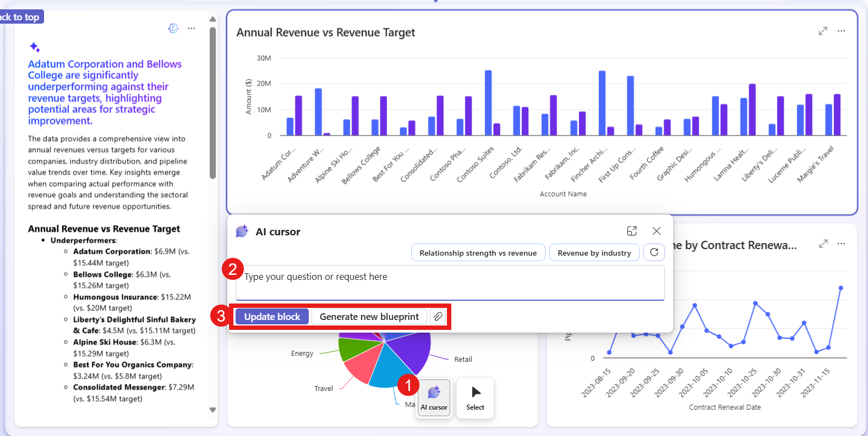Expand the Contract Renewal line chart
This screenshot has width=868, height=436.
(823, 244)
